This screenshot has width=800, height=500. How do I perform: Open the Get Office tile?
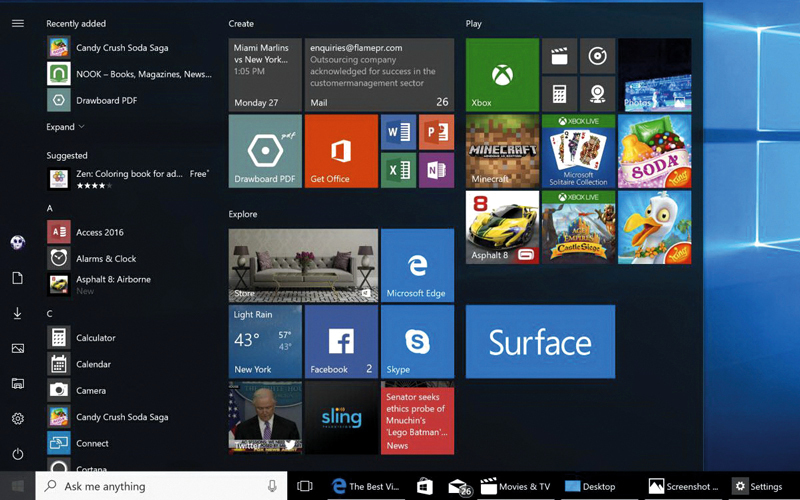point(341,151)
